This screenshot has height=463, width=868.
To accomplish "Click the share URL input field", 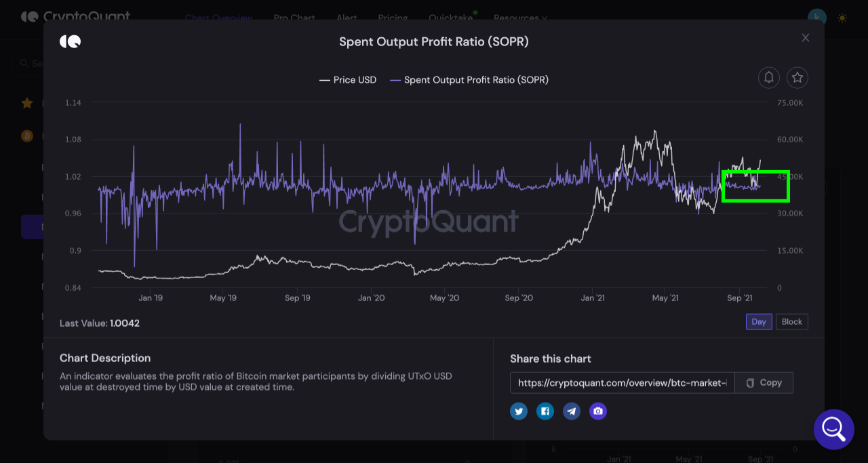I will click(620, 382).
